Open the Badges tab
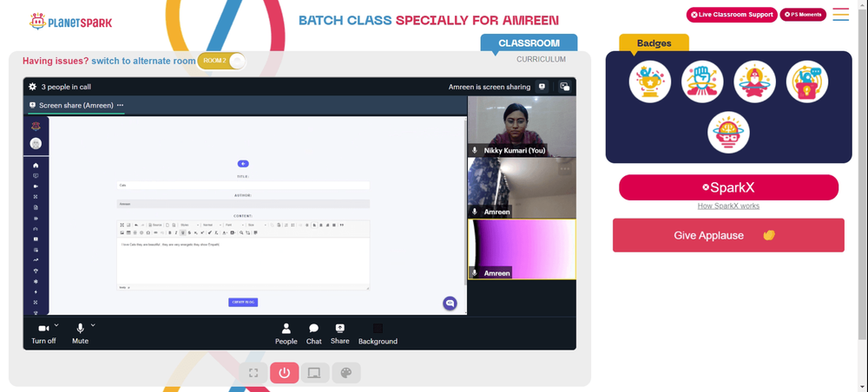Screen dimensions: 868x392 coord(654,43)
